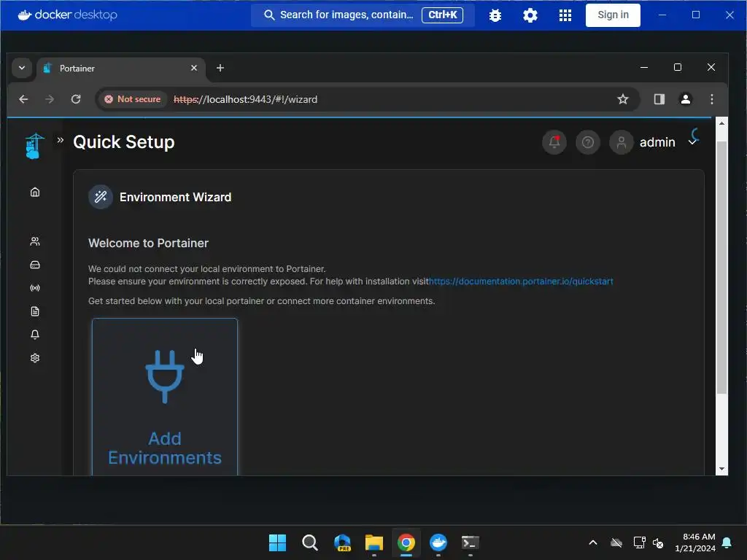Click the Add Environments card
Screen dimensions: 747x560
(x=165, y=397)
